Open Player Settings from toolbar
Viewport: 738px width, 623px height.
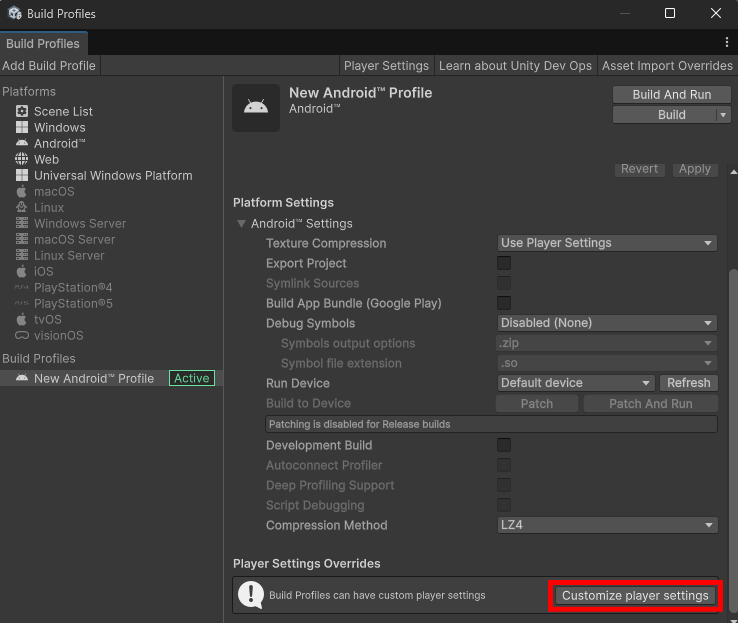tap(386, 66)
